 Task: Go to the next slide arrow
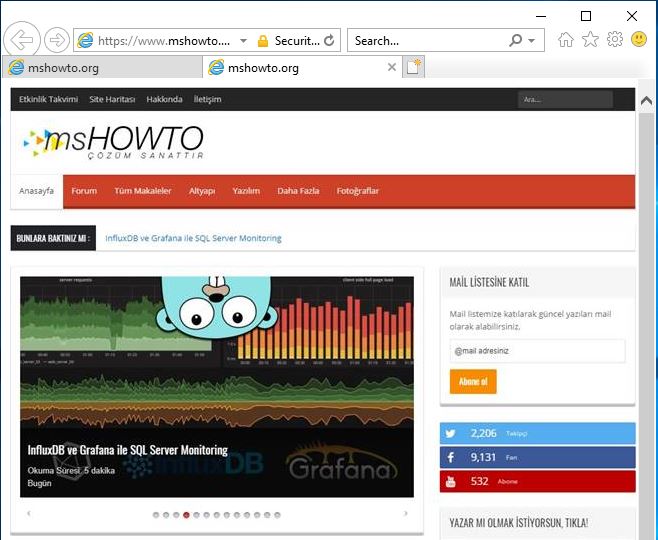(405, 513)
